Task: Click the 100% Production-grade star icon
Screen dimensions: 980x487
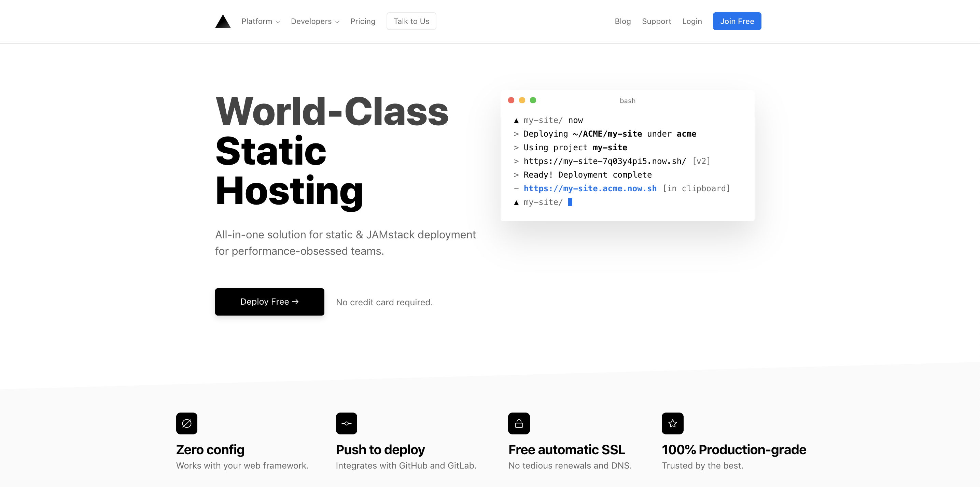Action: (x=673, y=423)
